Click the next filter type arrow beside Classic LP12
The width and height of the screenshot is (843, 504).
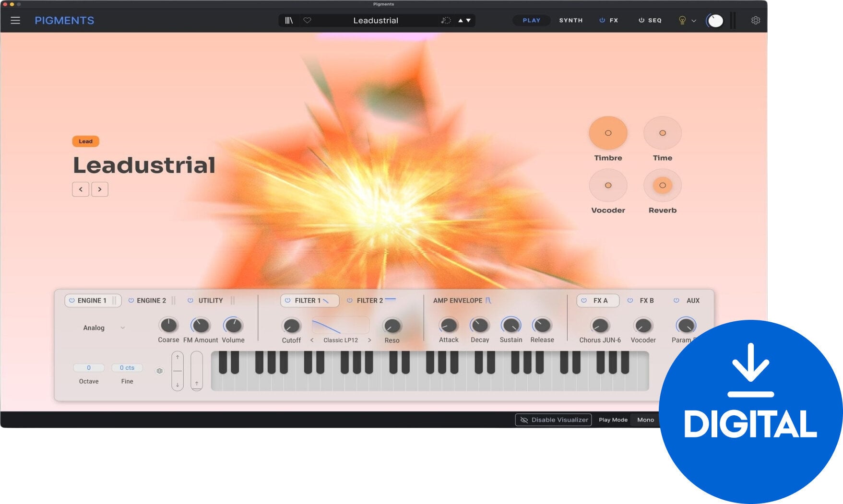[x=369, y=340]
